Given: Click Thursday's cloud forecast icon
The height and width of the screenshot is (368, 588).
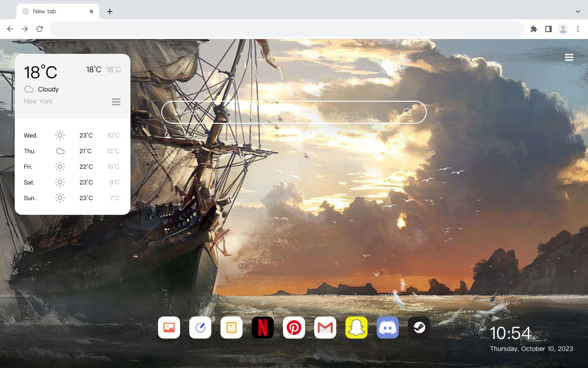Looking at the screenshot, I should [x=60, y=151].
